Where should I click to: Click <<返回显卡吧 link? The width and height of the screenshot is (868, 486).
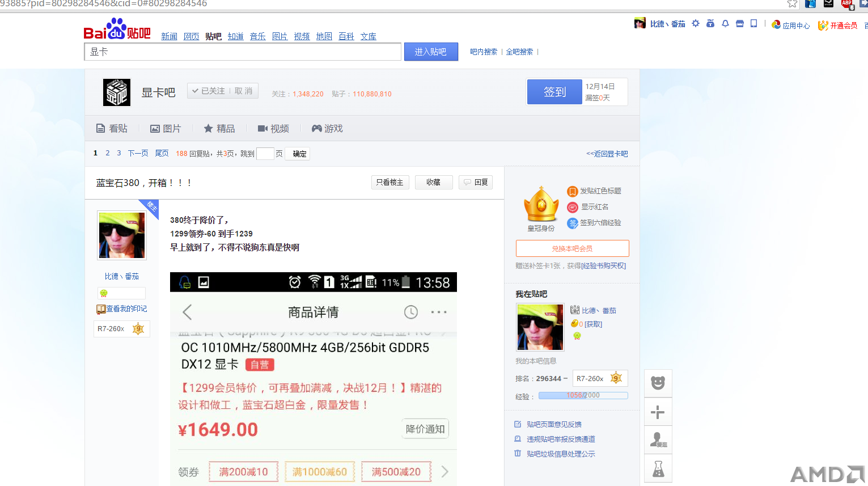click(x=607, y=154)
